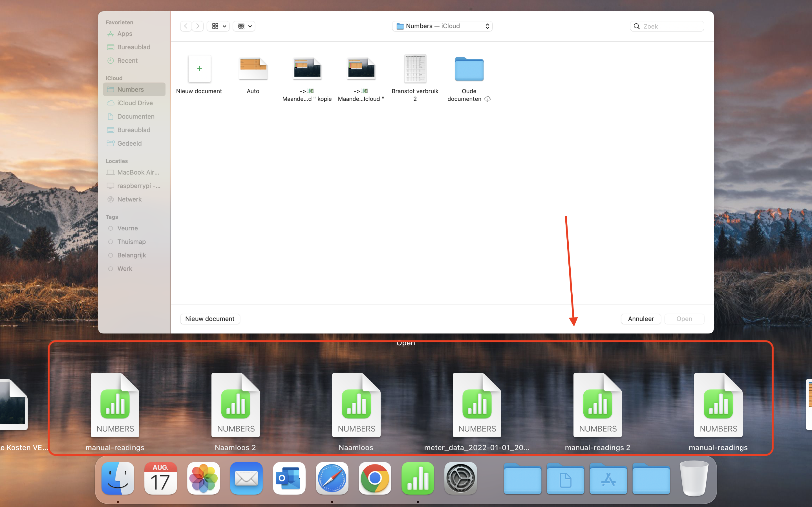Image resolution: width=812 pixels, height=507 pixels.
Task: Open Safari from the Dock
Action: click(x=332, y=479)
